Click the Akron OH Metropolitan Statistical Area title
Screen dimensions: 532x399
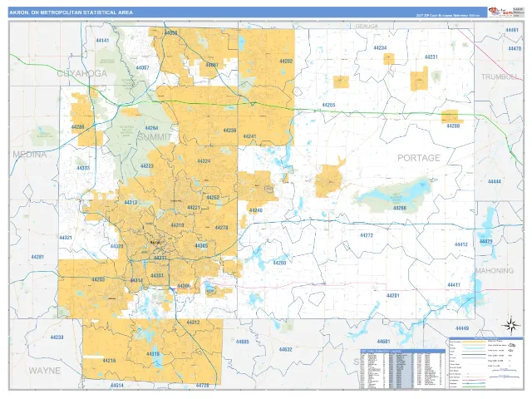[71, 12]
